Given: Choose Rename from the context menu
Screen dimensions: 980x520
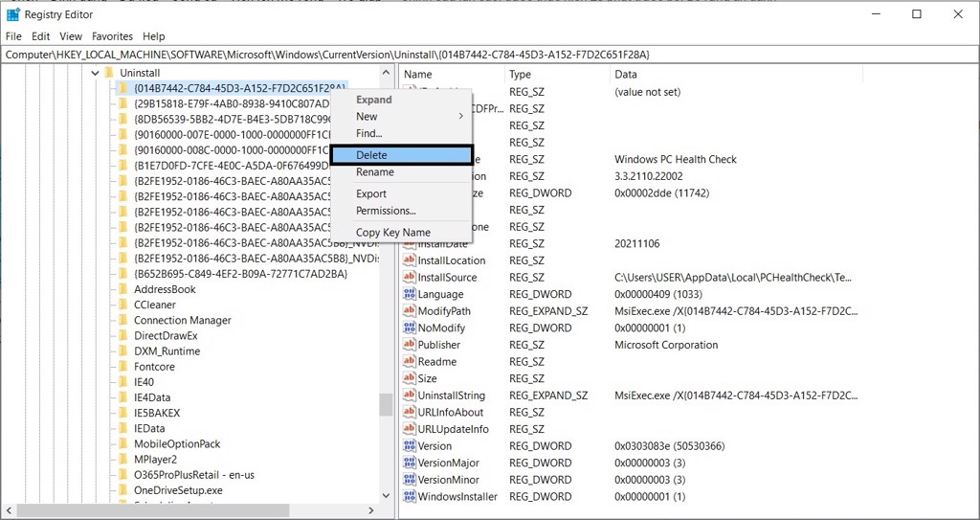Looking at the screenshot, I should (401, 172).
